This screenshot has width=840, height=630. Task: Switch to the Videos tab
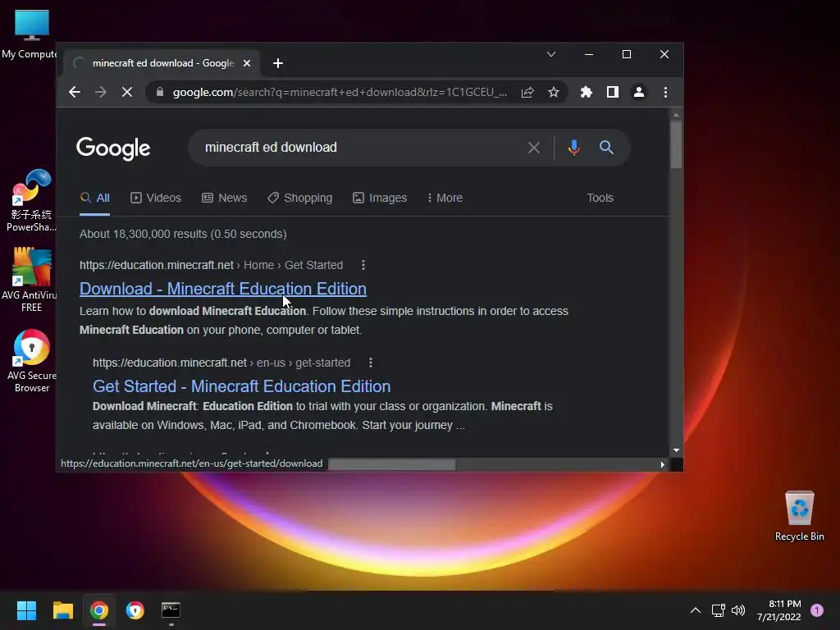(x=156, y=198)
